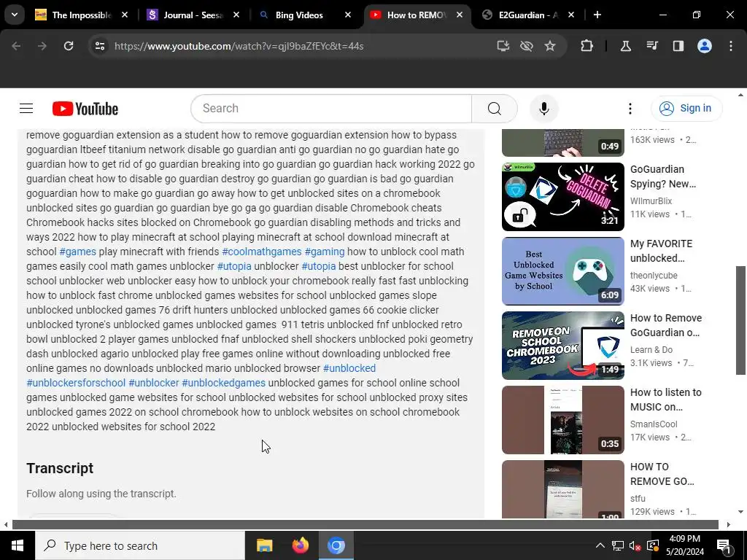Open Learn & Do channel name
The height and width of the screenshot is (560, 747).
(x=651, y=349)
